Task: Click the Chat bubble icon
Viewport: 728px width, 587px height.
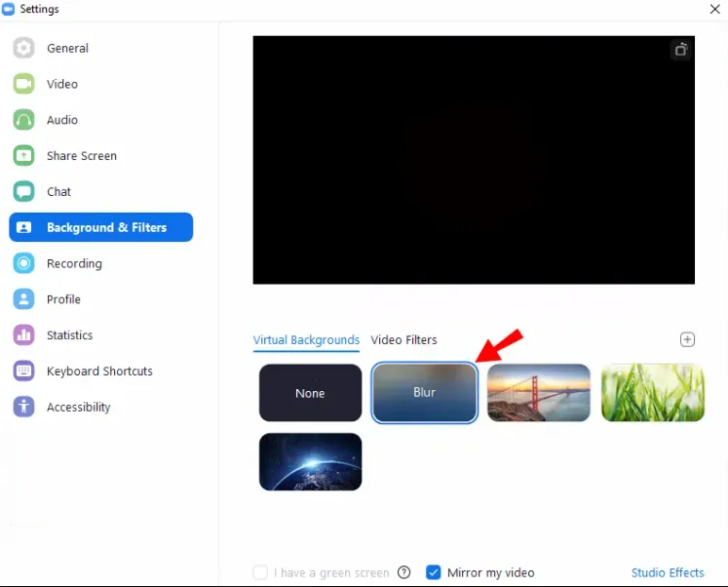Action: [x=23, y=191]
